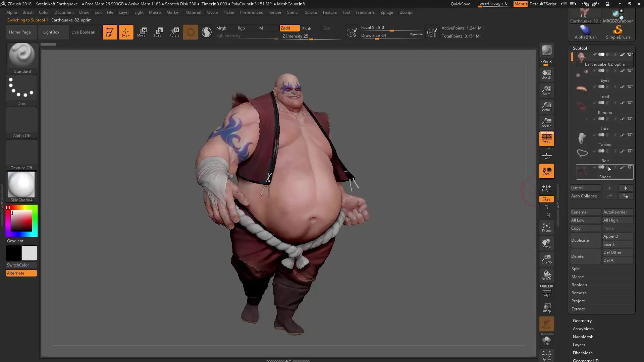Toggle the XYZ rotation mode button

coord(546,199)
